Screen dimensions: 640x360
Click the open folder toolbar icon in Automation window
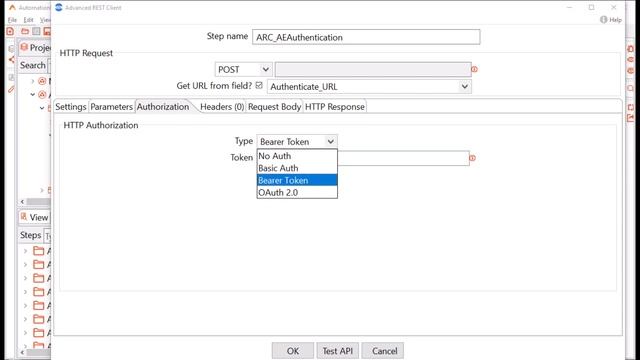[x=25, y=31]
